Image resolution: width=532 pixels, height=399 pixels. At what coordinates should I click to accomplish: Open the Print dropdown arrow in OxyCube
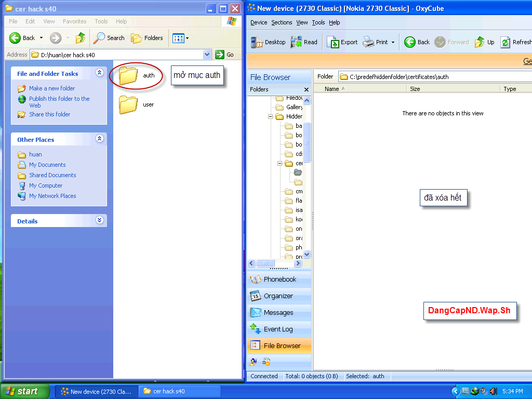393,43
